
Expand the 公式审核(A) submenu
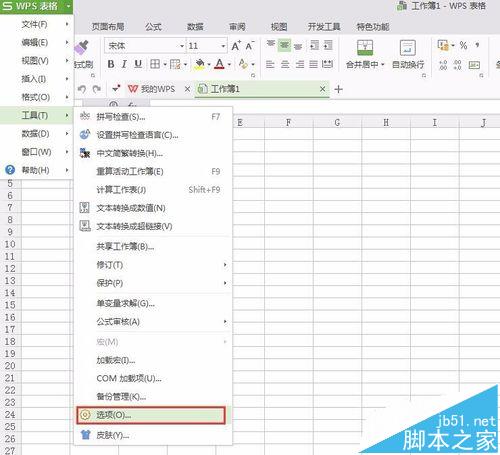(x=153, y=322)
